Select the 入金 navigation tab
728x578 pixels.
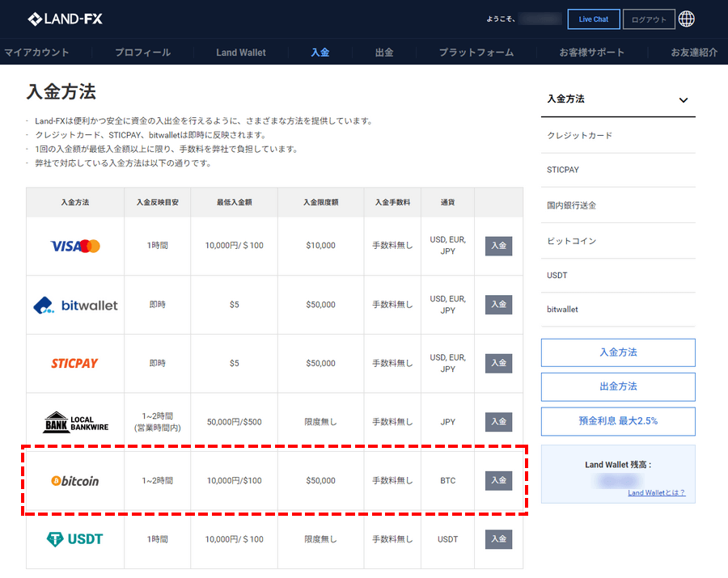[x=320, y=53]
